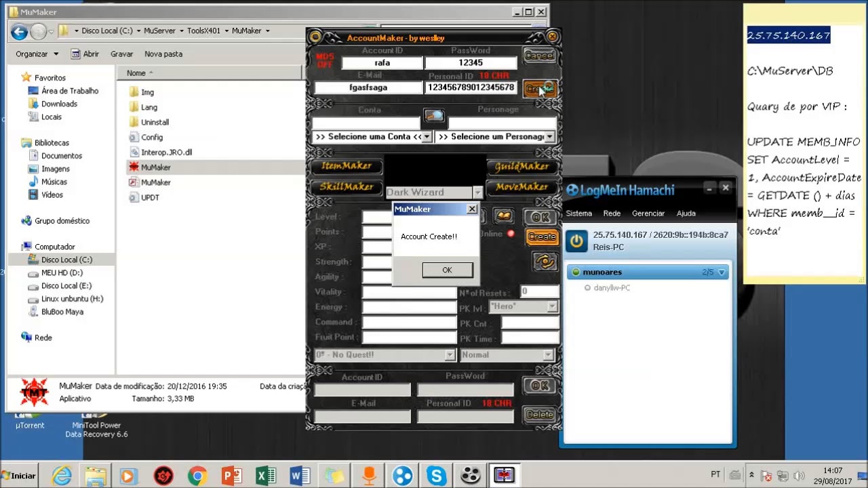The width and height of the screenshot is (868, 488).
Task: Select the Img folder in Explorer
Action: (147, 92)
